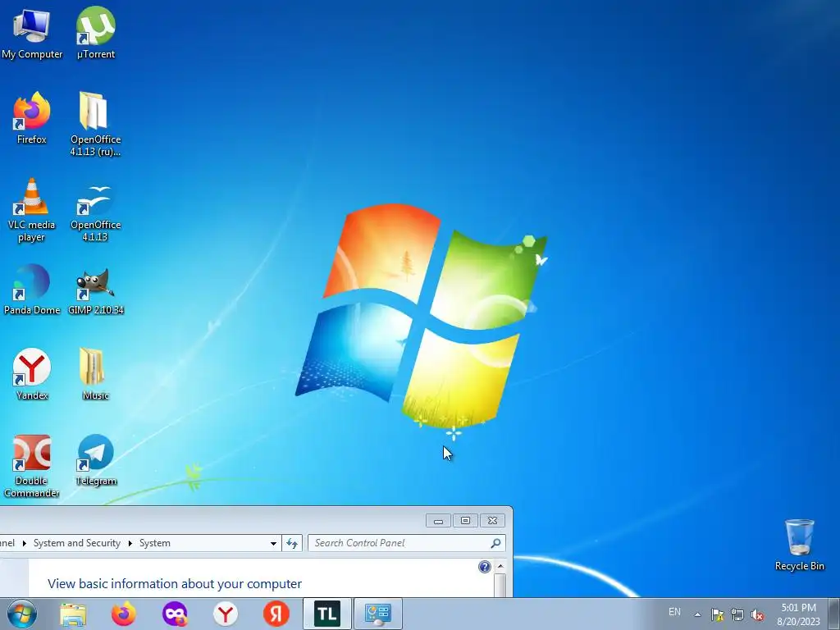Select the Music folder on desktop
Viewport: 840px width, 630px height.
pos(95,374)
